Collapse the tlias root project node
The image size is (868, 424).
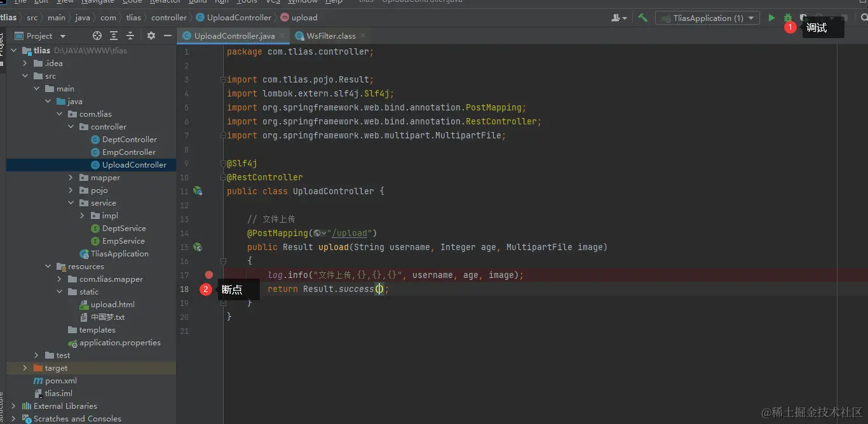point(14,50)
